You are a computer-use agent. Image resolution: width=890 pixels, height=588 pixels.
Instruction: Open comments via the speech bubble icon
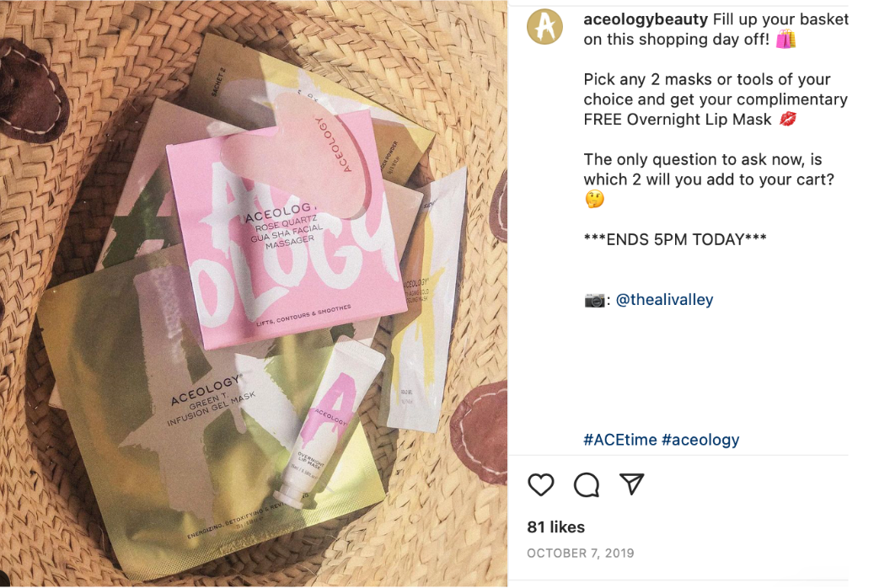coord(587,484)
